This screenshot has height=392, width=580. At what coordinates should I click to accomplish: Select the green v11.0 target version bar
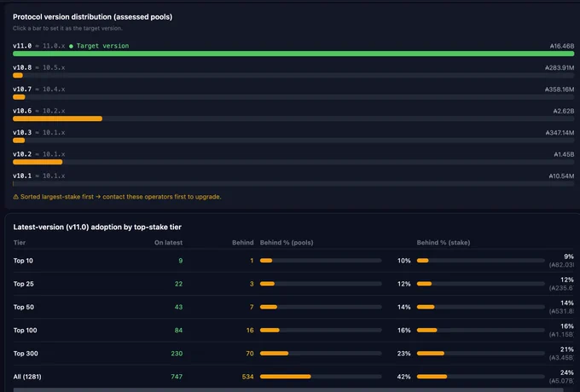coord(293,54)
